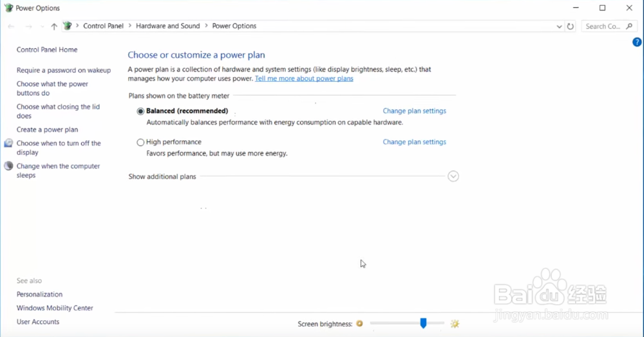Expand Show additional plans chevron

(x=453, y=176)
